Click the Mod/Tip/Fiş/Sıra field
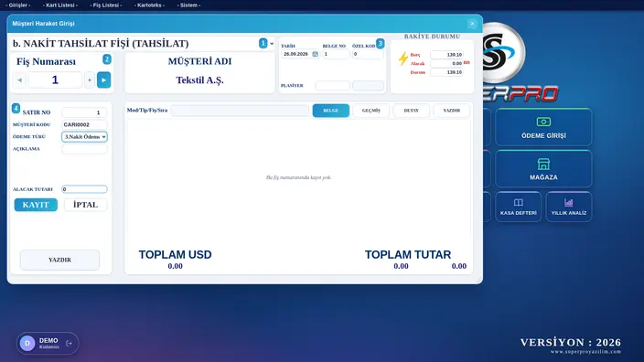 (x=240, y=111)
